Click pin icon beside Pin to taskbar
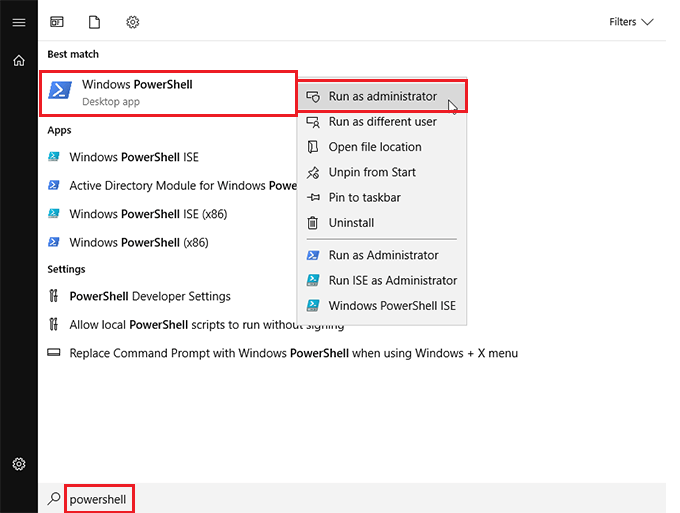The height and width of the screenshot is (513, 680). point(313,197)
